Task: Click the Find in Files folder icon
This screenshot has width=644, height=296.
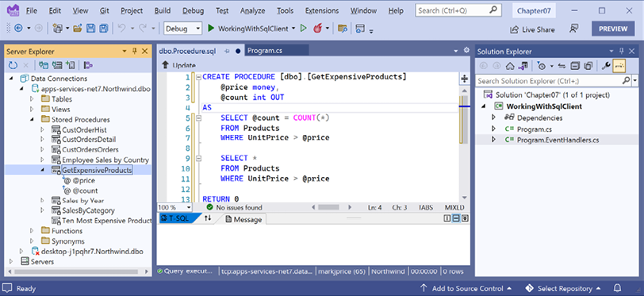Action: pos(343,29)
